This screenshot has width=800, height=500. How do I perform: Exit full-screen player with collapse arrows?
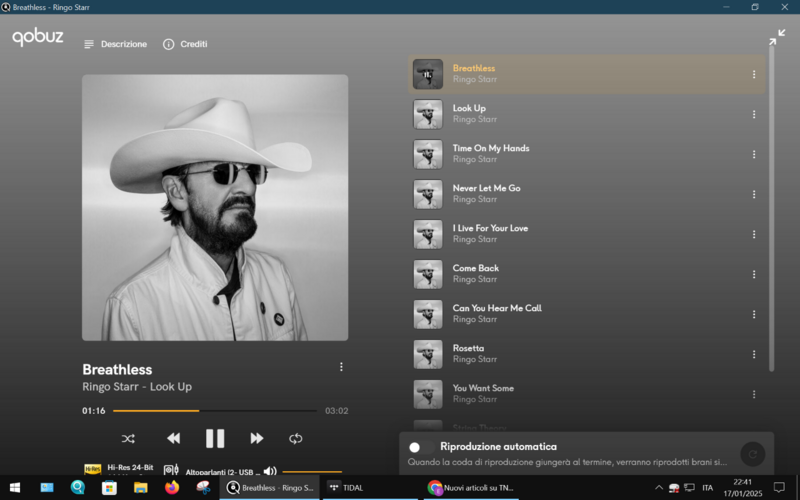777,37
